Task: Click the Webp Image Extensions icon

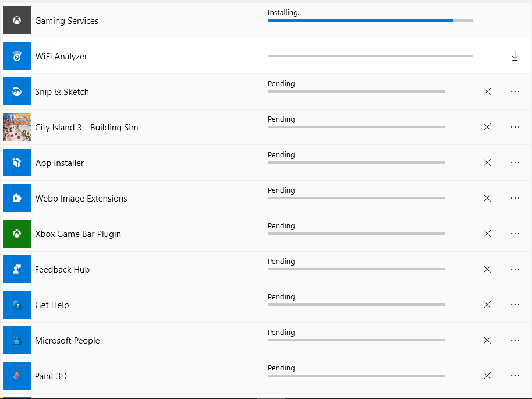Action: 17,198
